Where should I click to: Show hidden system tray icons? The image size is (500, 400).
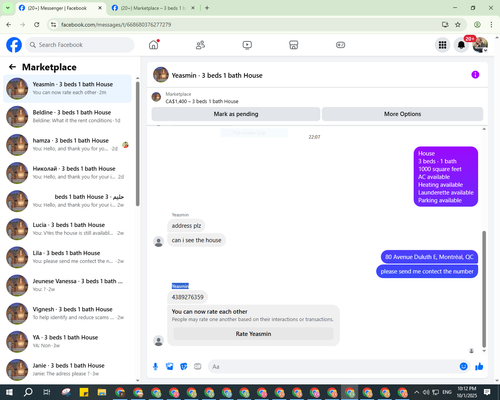pyautogui.click(x=416, y=392)
